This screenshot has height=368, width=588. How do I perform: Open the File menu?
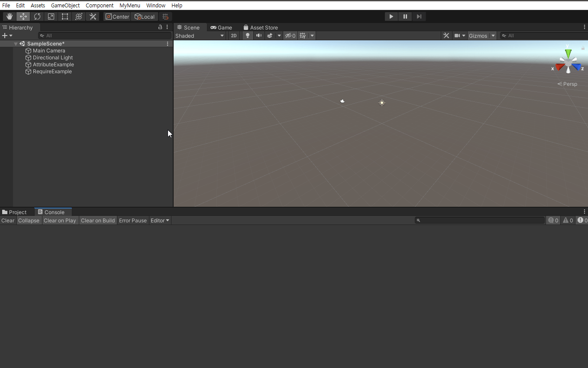(x=6, y=6)
